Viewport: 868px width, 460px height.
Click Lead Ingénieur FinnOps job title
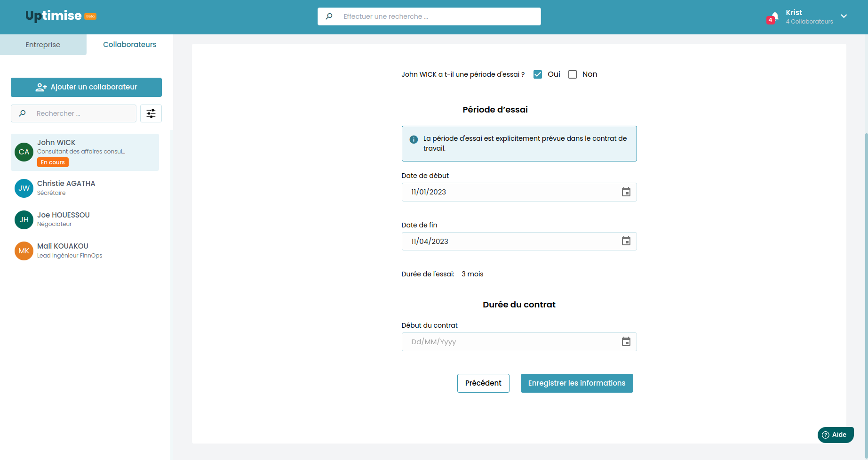[70, 256]
